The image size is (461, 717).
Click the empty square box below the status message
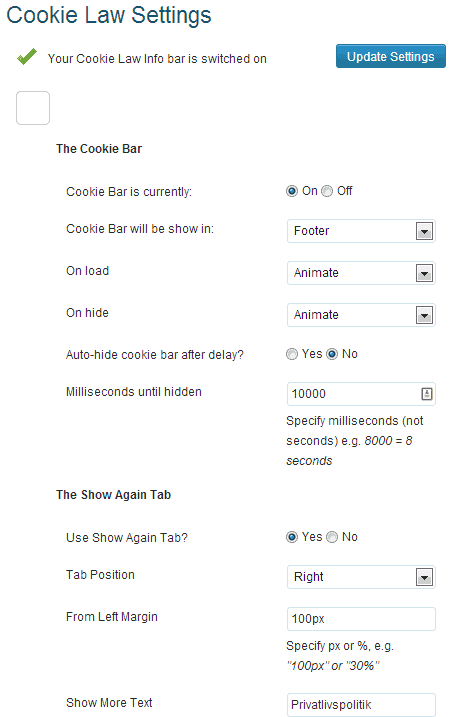tap(33, 108)
